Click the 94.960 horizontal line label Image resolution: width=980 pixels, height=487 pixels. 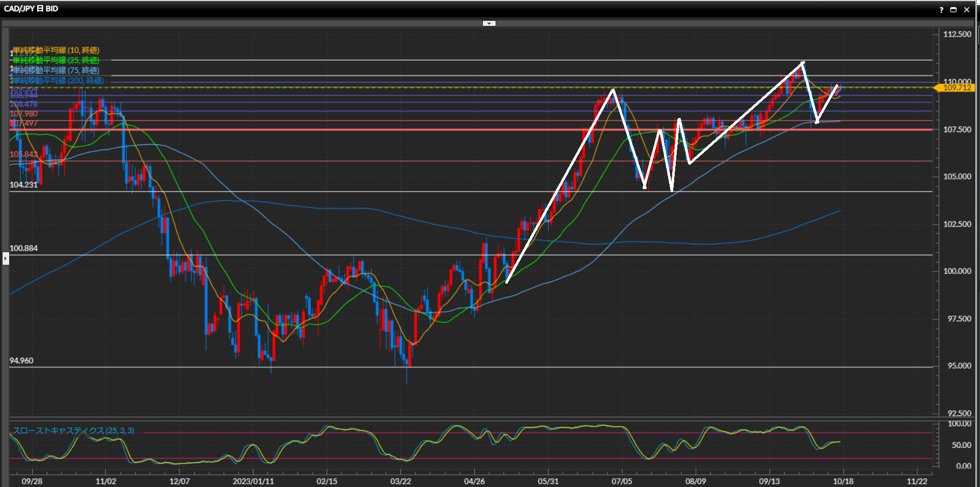21,361
